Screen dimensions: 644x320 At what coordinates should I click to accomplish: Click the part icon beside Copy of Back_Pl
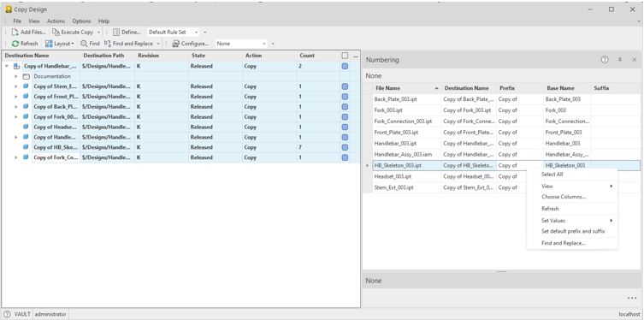click(x=26, y=106)
